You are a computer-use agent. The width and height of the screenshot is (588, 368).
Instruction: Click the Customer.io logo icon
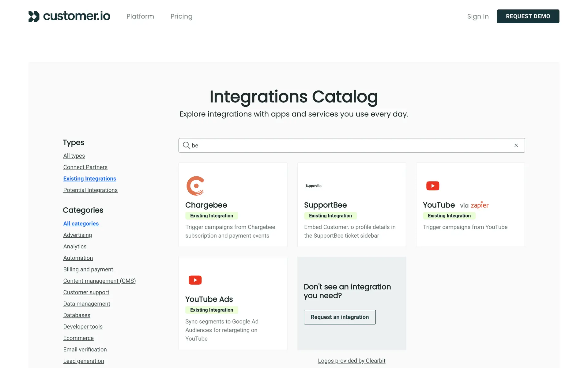[34, 17]
